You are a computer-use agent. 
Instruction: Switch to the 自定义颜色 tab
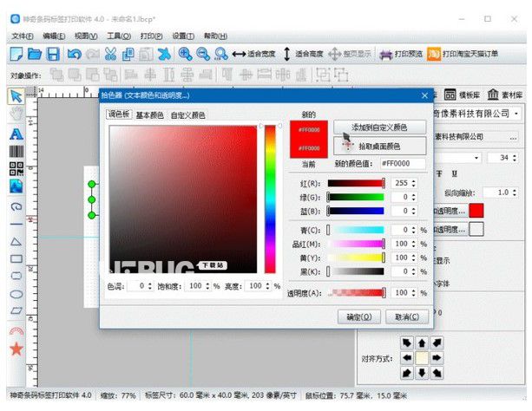[x=187, y=115]
